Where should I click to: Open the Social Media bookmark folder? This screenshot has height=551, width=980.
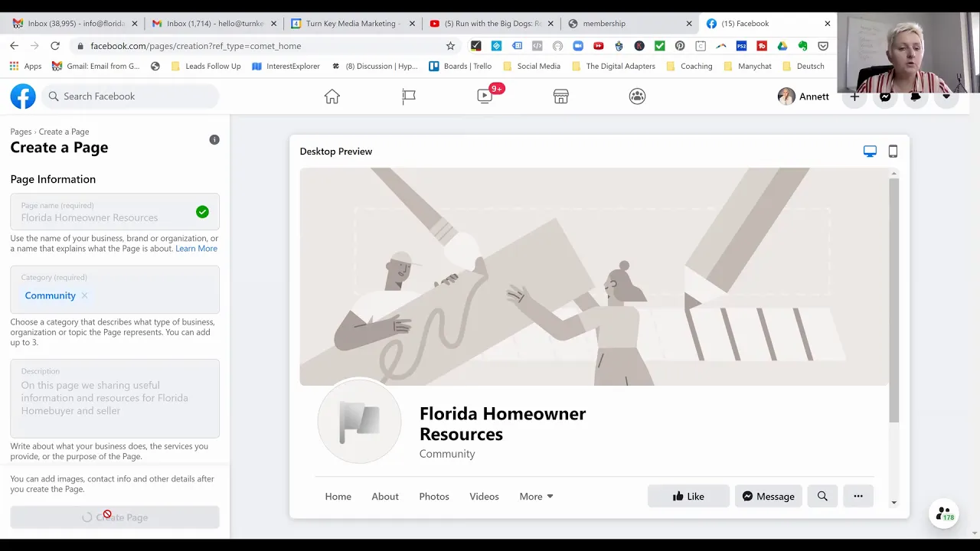pyautogui.click(x=531, y=67)
